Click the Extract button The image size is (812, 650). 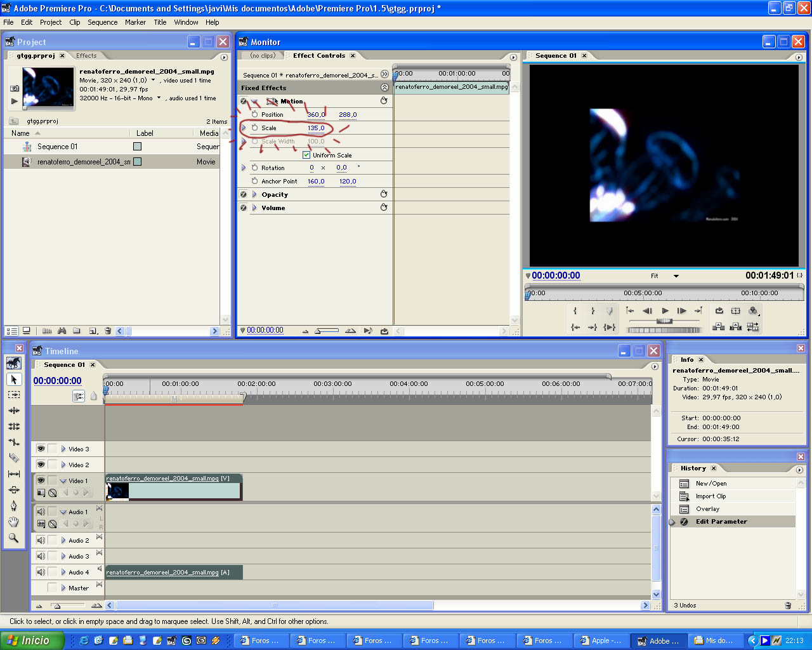point(736,327)
